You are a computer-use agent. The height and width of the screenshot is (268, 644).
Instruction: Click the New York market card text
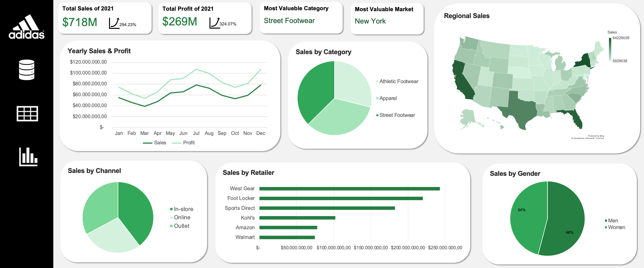(x=370, y=21)
